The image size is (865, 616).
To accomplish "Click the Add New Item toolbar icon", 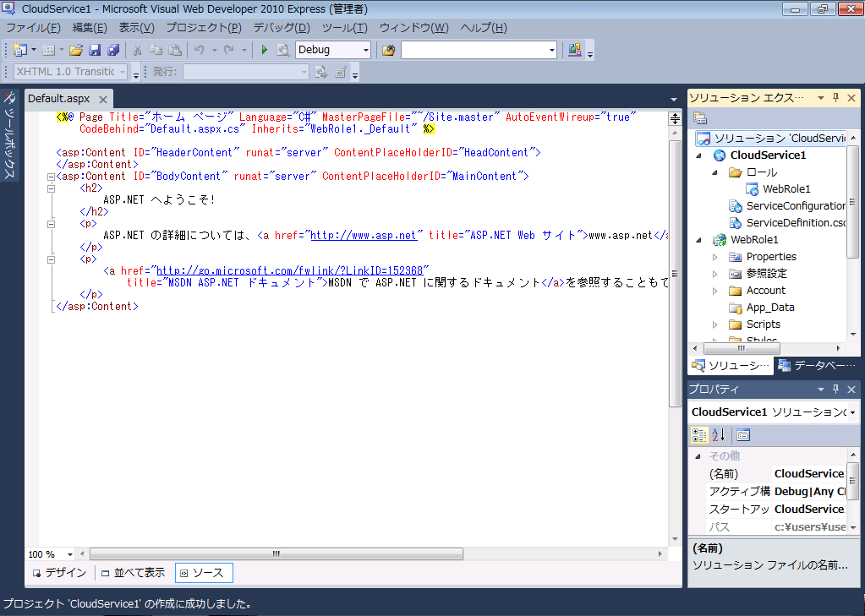I will tap(48, 50).
